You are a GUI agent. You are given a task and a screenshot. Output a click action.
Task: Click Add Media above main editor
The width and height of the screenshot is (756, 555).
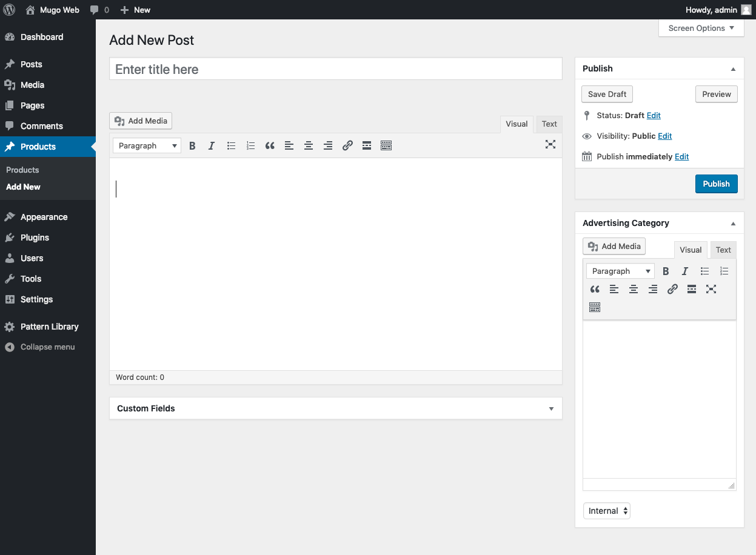point(141,121)
